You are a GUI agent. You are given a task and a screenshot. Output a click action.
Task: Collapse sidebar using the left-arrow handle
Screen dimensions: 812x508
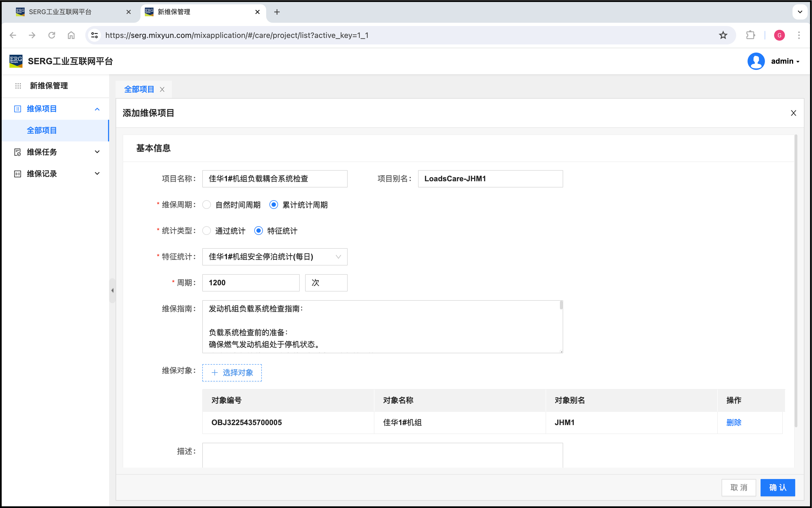point(112,291)
